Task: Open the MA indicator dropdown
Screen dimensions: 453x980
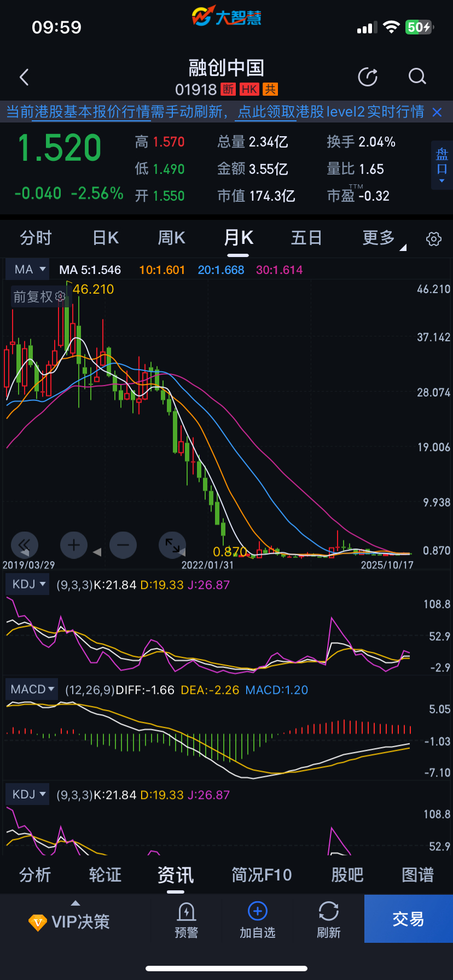Action: pyautogui.click(x=27, y=269)
